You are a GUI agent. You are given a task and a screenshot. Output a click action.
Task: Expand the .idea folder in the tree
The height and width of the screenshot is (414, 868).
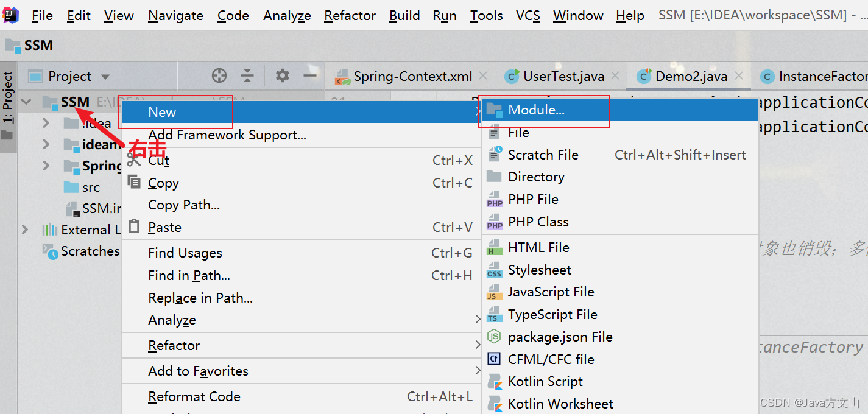tap(46, 122)
